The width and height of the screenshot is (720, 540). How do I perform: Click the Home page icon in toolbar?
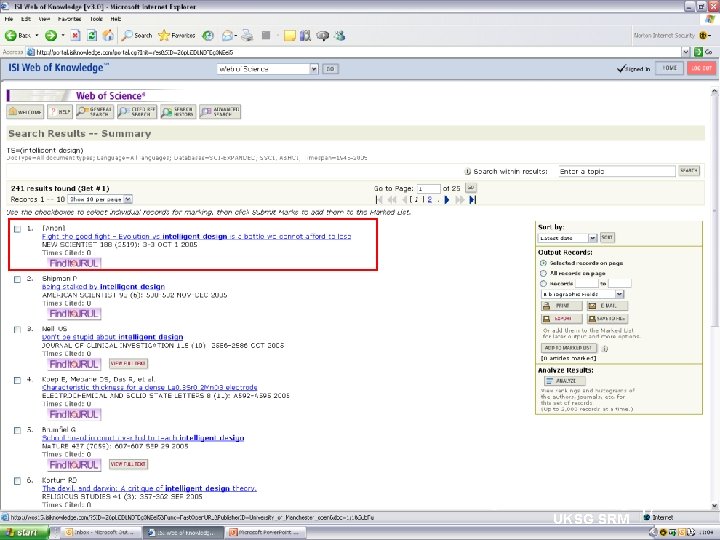pos(108,35)
